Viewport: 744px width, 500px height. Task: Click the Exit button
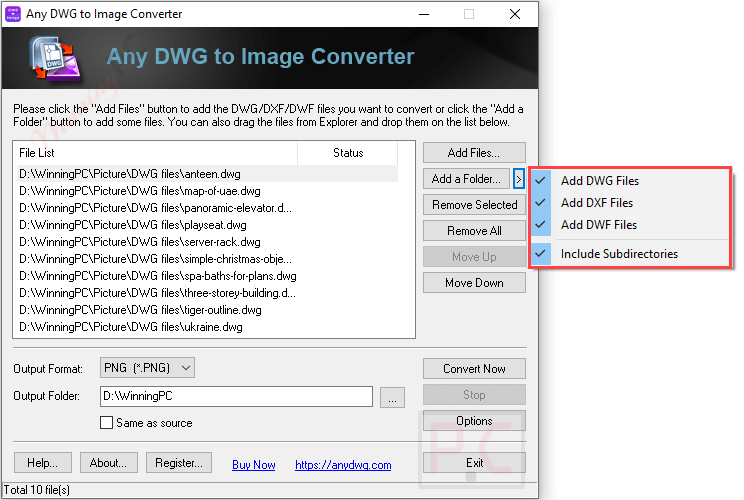click(474, 463)
